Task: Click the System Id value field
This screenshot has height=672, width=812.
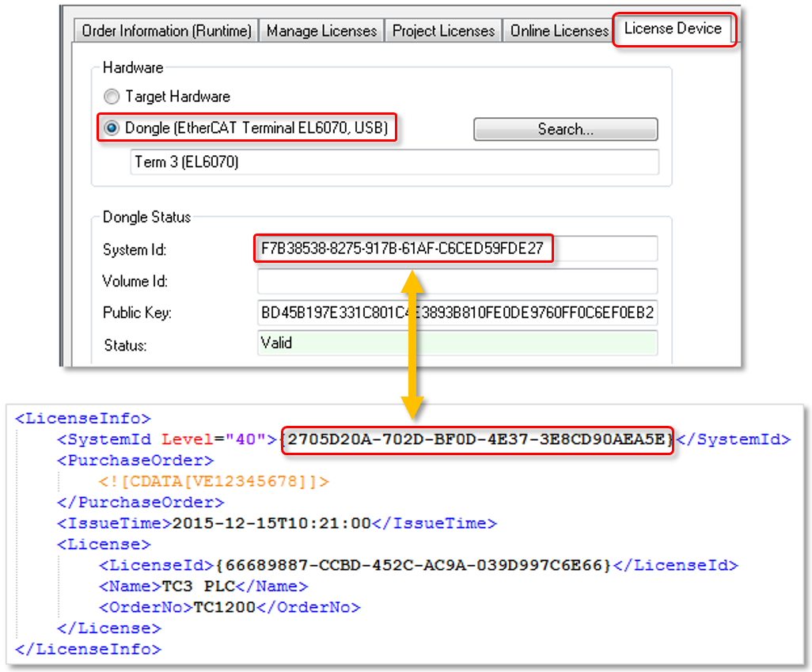Action: [x=457, y=249]
